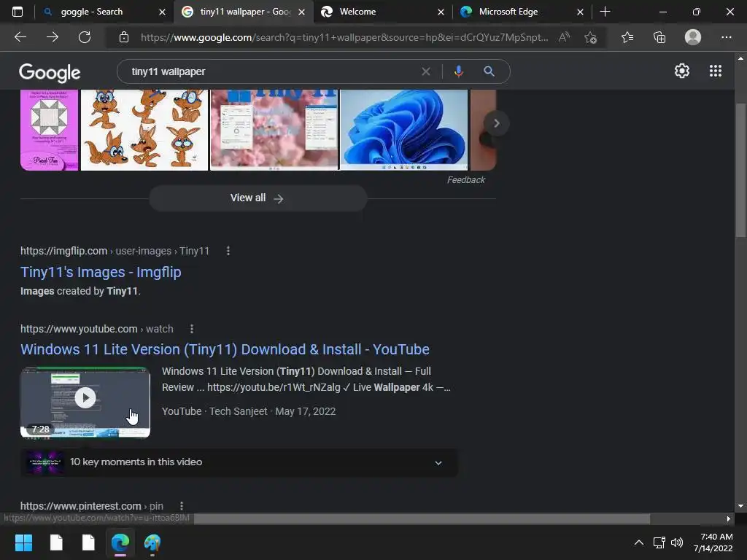
Task: Open first blank document taskbar icon
Action: (56, 542)
